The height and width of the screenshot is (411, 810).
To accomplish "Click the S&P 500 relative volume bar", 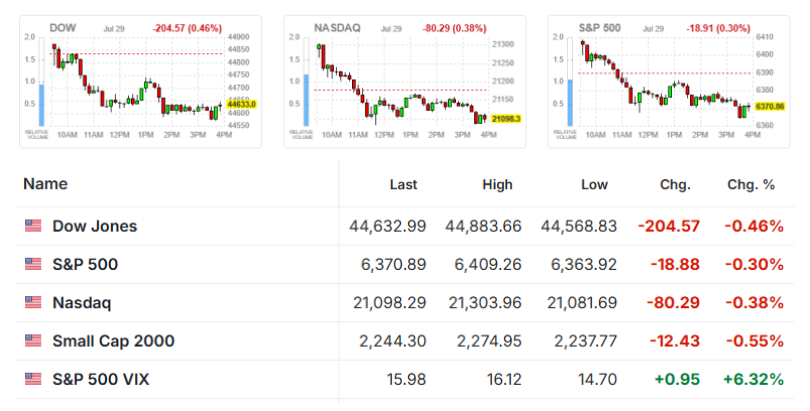I will coord(570,103).
